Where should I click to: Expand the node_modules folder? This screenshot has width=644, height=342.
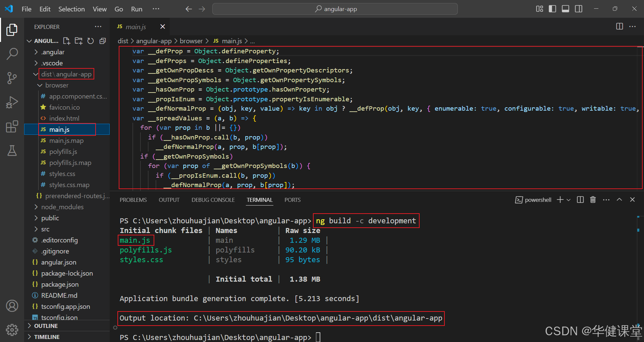67,207
